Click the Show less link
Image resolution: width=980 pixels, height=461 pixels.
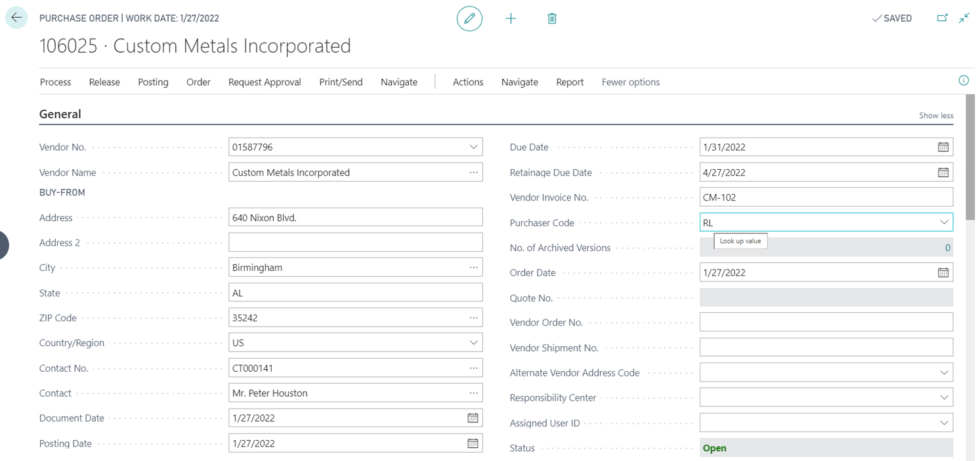[936, 115]
